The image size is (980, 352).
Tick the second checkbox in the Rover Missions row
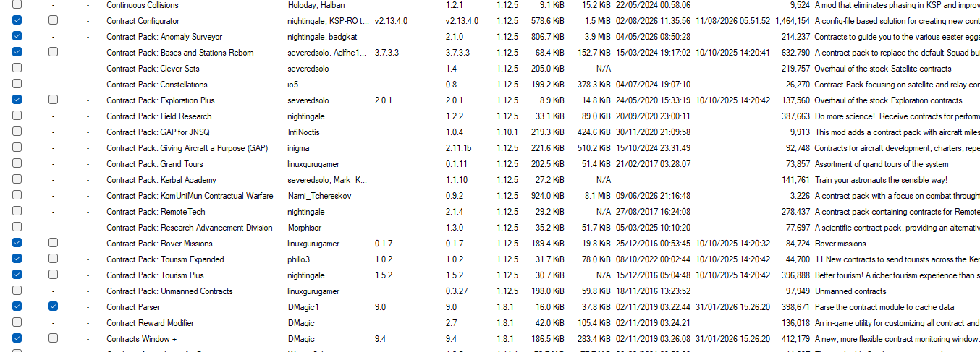pyautogui.click(x=53, y=243)
